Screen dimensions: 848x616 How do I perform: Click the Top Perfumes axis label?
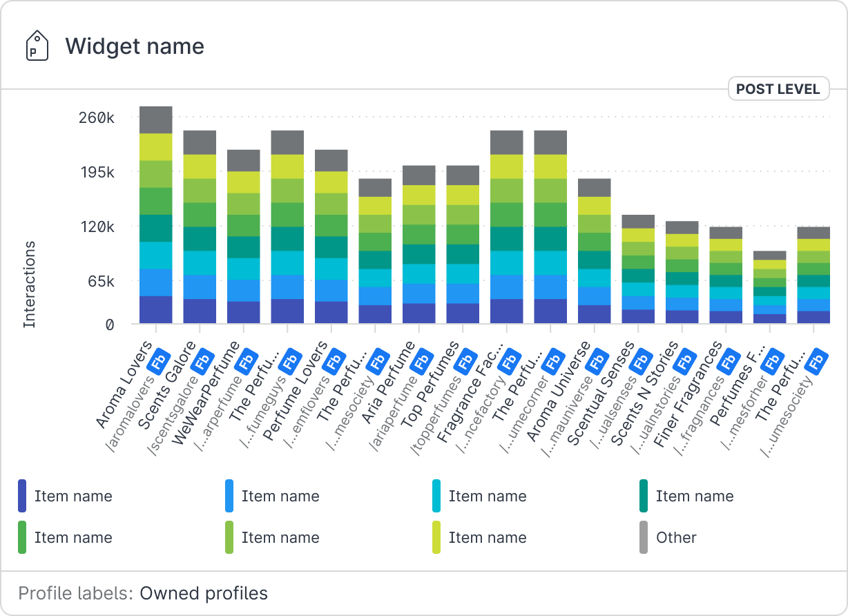(x=430, y=385)
